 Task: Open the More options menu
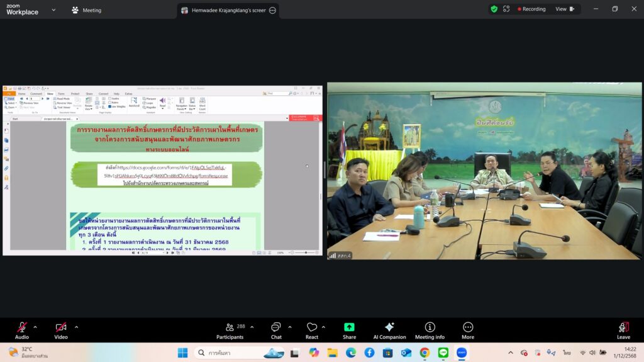pos(468,331)
